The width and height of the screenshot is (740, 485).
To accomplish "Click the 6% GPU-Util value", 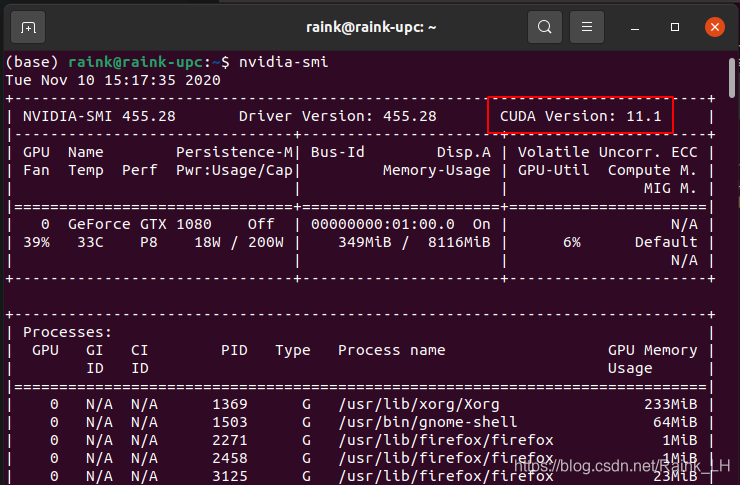I will point(572,242).
